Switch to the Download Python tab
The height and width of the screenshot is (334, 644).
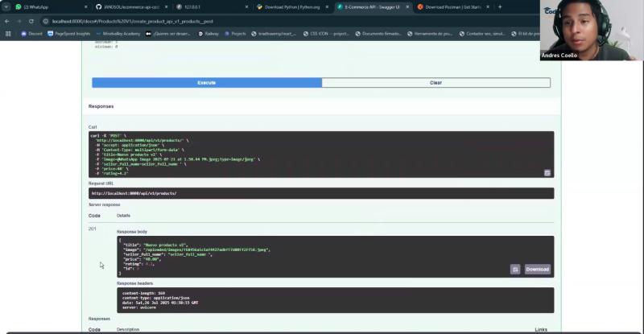pos(291,7)
